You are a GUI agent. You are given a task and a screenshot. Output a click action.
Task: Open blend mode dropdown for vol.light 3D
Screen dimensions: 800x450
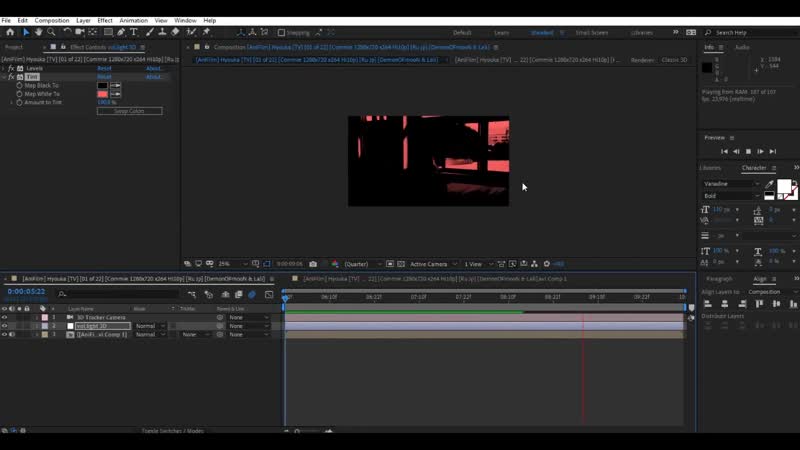(x=150, y=326)
